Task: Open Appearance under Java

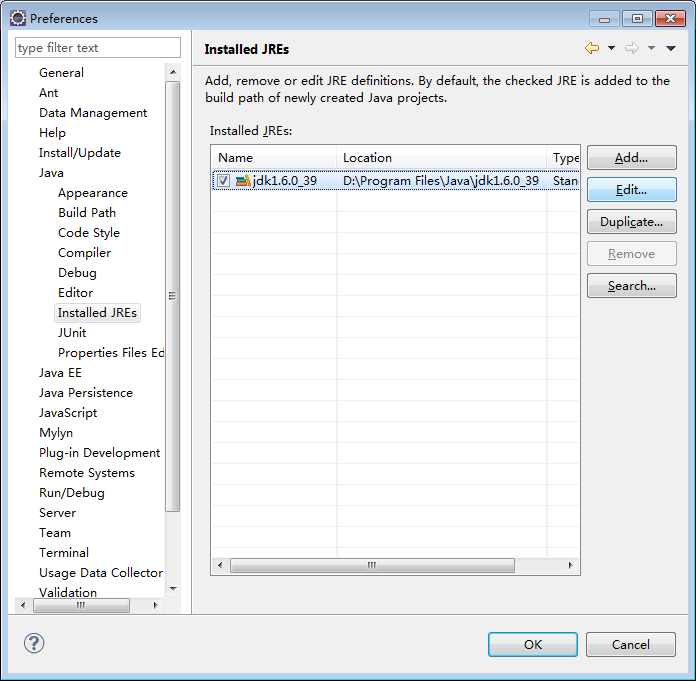Action: pyautogui.click(x=93, y=193)
